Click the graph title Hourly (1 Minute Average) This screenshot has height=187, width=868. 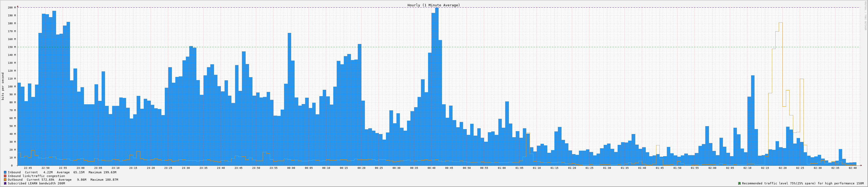click(x=433, y=5)
